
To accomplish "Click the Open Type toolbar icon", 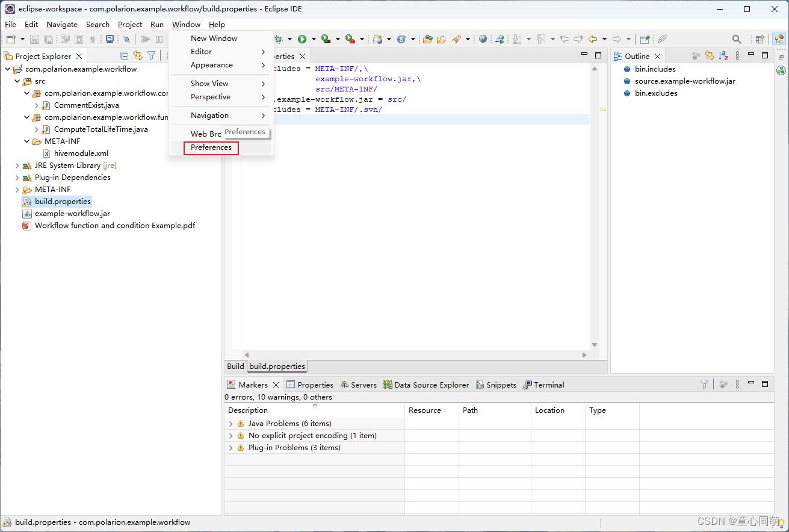I will pyautogui.click(x=428, y=39).
